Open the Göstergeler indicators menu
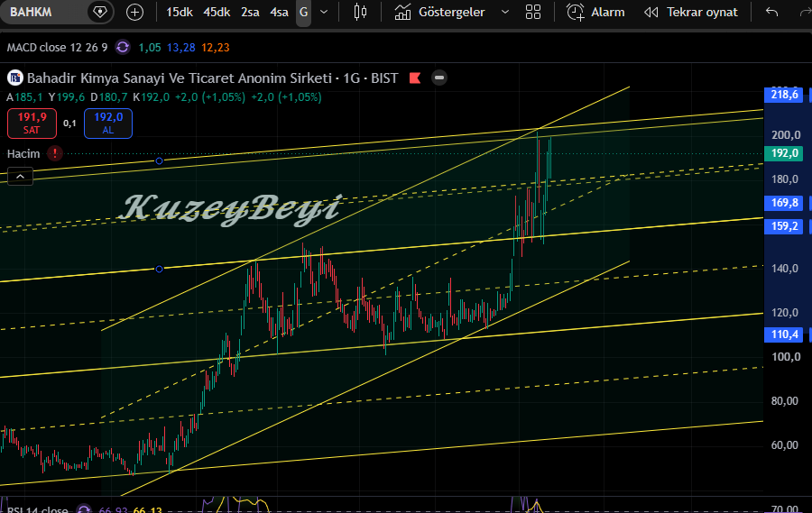Viewport: 812px width, 513px height. [x=439, y=12]
